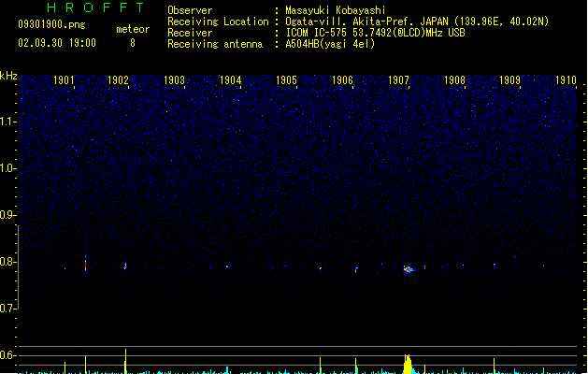Click the tallest yellow amplitude spike near 1902
Image resolution: width=588 pixels, height=374 pixels.
coord(125,361)
